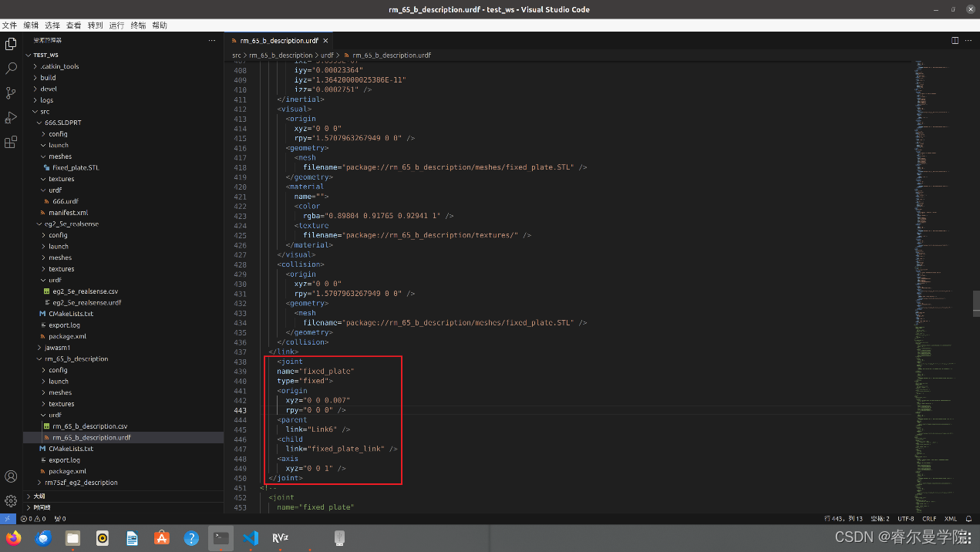Click the rm_65_b_description folder breadcrumb

pos(281,56)
